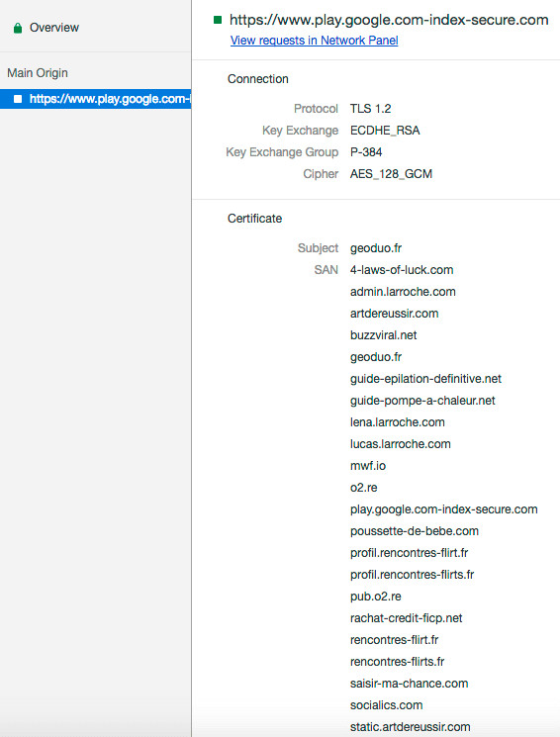
Task: Click the white square origin icon in sidebar
Action: 18,99
